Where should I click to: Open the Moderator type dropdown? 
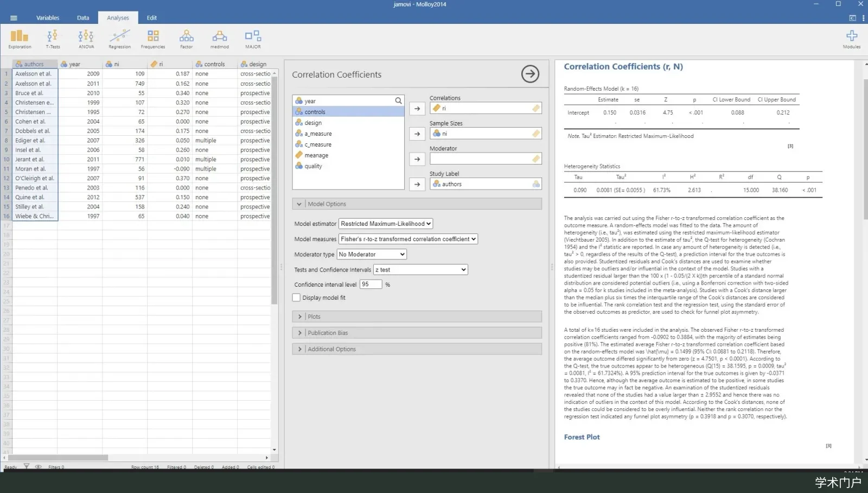pyautogui.click(x=372, y=254)
